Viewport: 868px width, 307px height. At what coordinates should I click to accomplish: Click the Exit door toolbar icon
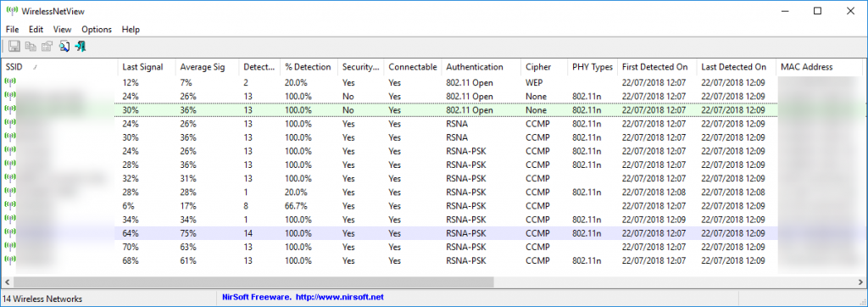81,47
